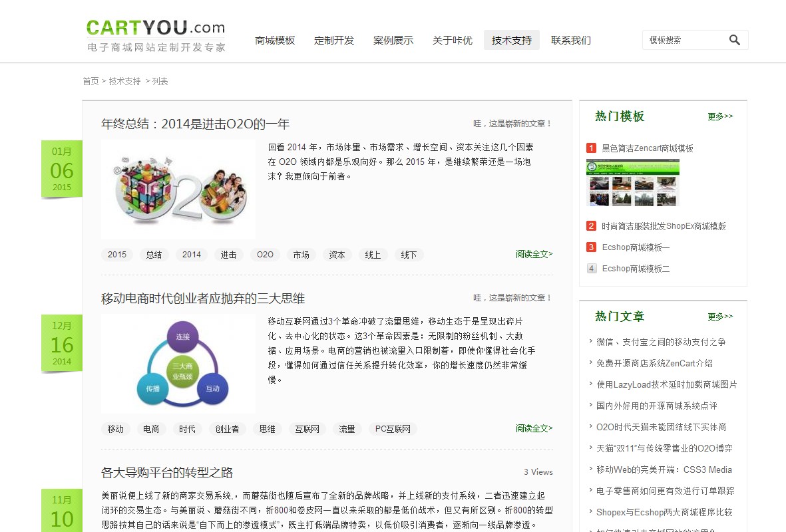786x532 pixels.
Task: Click the red number 2 rank badge
Action: (592, 226)
